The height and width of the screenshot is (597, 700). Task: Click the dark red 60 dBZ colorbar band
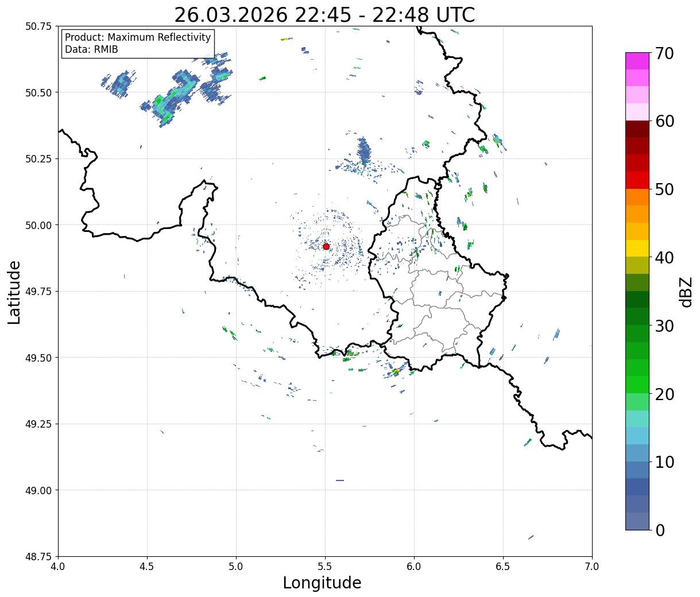(637, 129)
